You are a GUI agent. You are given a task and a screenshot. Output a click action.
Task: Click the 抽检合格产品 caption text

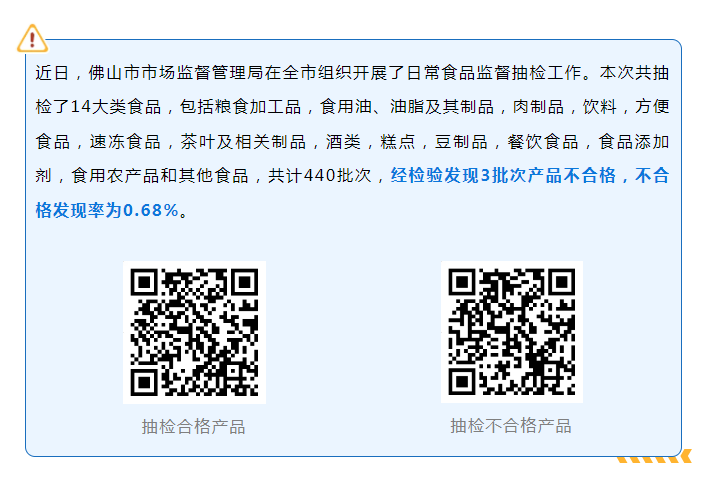(x=194, y=427)
